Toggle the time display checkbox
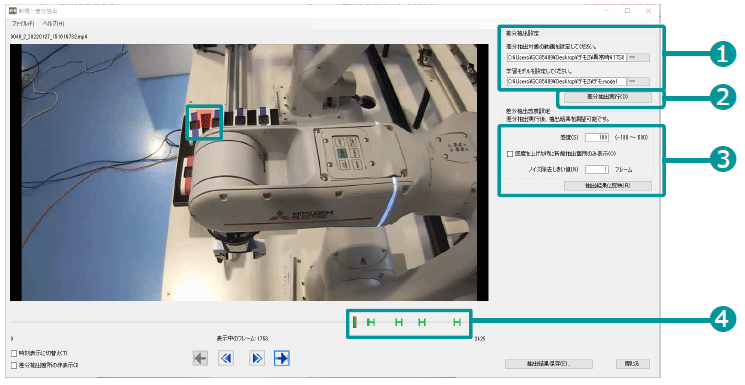 pos(14,353)
